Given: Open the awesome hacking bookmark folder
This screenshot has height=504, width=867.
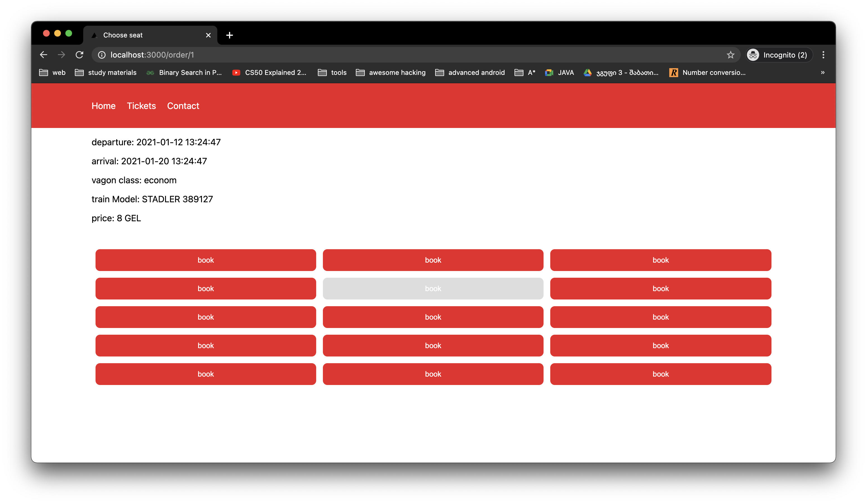Looking at the screenshot, I should (x=390, y=73).
